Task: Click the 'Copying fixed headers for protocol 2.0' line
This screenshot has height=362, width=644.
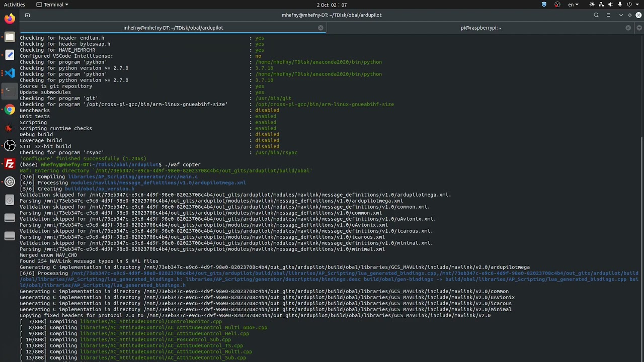Action: (255, 315)
